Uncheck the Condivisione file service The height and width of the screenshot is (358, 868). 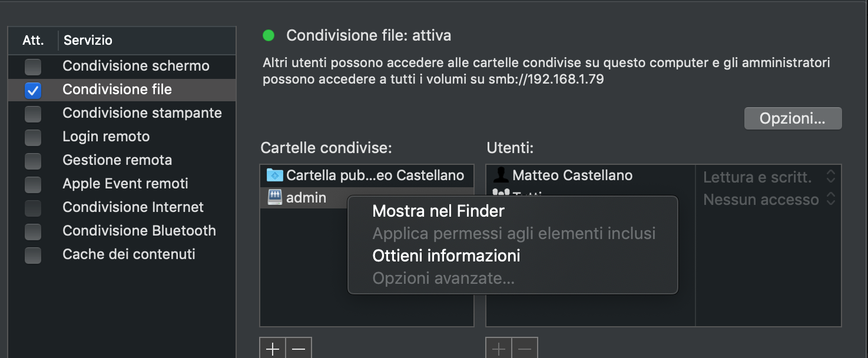(x=33, y=90)
